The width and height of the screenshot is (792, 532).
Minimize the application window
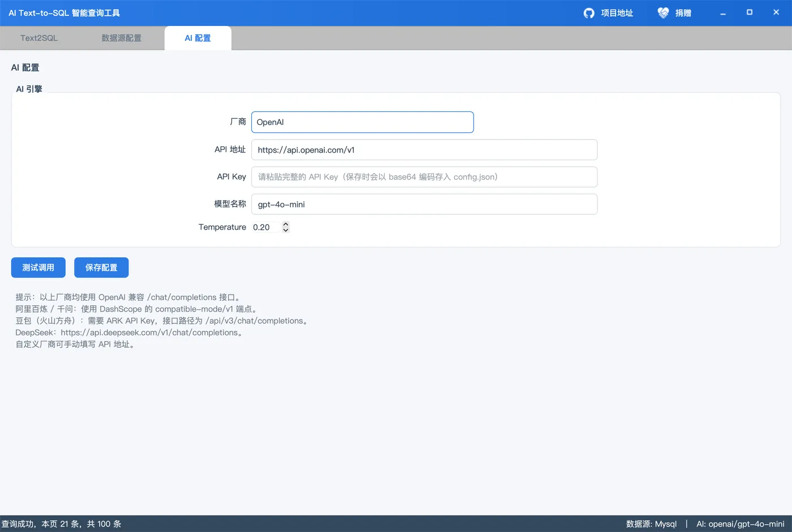(722, 12)
